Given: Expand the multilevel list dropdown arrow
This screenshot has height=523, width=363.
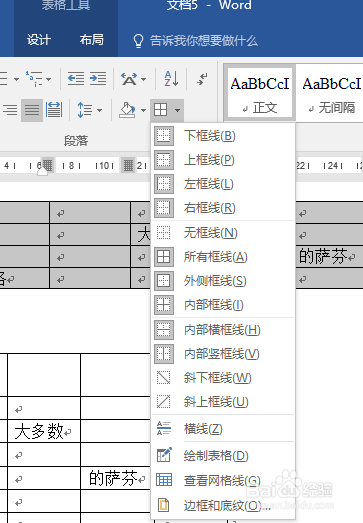Looking at the screenshot, I should click(49, 79).
